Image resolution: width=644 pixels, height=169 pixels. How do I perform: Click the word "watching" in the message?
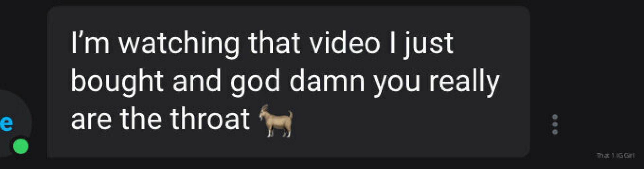(179, 44)
